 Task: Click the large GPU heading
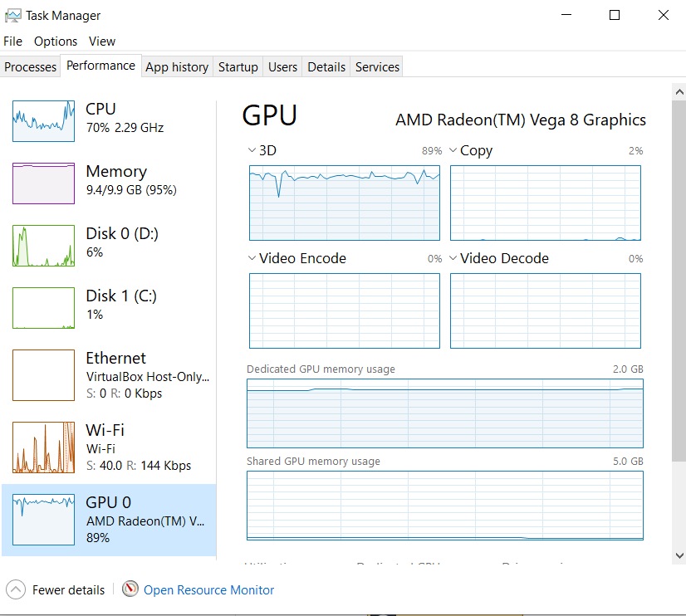(269, 115)
